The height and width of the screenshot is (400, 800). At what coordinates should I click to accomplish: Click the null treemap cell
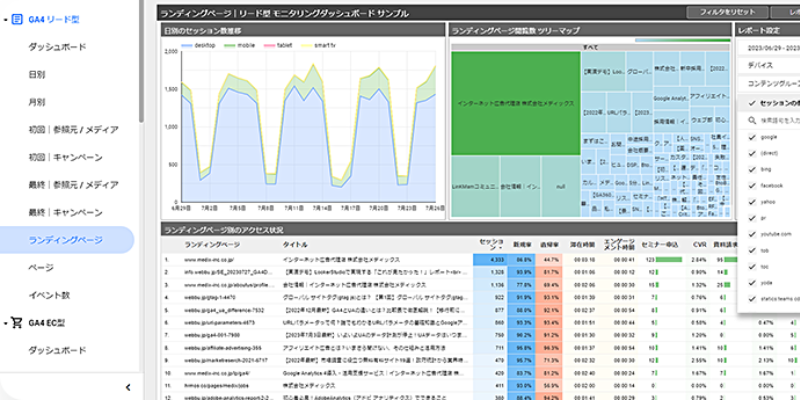[561, 187]
